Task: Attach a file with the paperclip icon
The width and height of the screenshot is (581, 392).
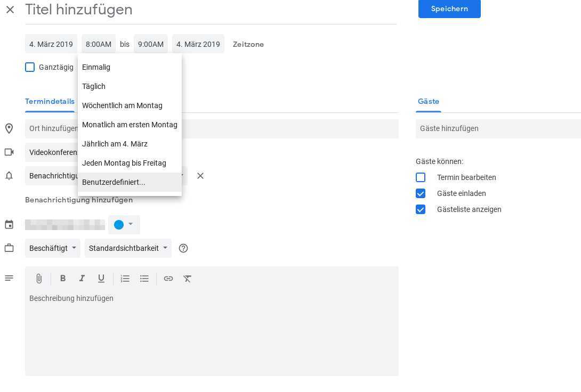Action: click(x=39, y=279)
